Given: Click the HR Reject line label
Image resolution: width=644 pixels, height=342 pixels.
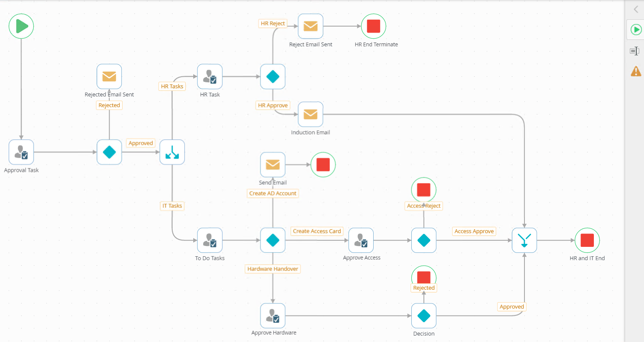Looking at the screenshot, I should (273, 23).
